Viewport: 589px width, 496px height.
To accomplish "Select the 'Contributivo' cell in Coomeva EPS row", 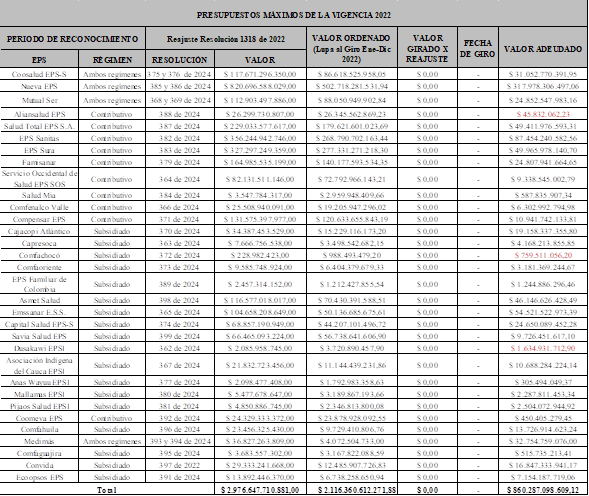I will point(112,418).
